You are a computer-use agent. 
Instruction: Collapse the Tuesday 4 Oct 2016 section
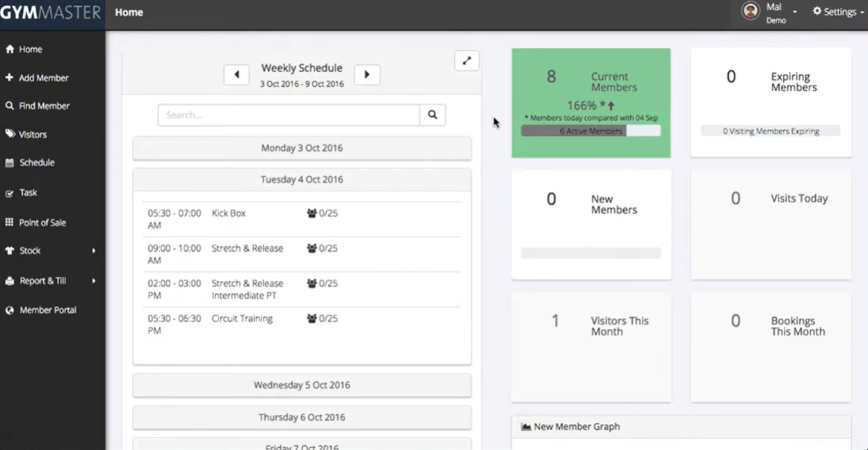click(302, 179)
